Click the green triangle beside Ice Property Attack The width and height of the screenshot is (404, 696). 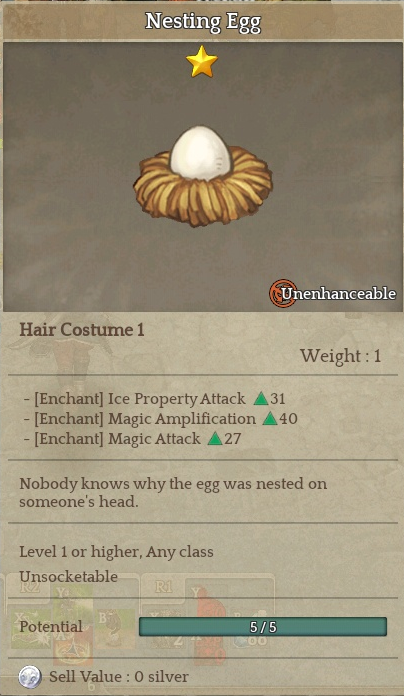click(261, 399)
